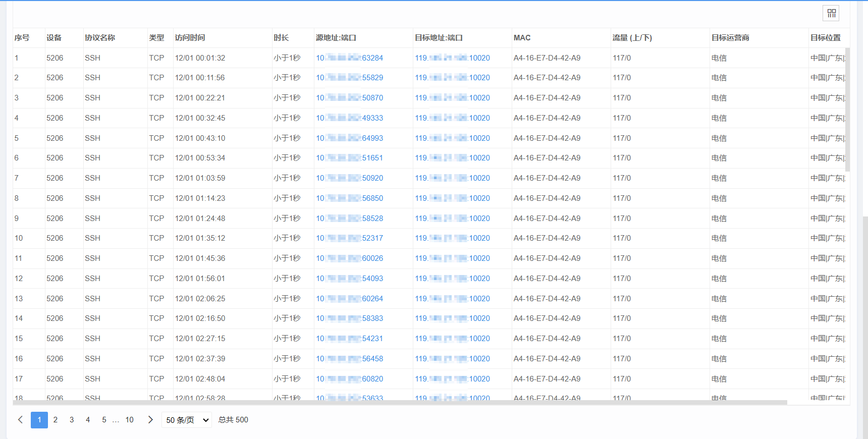Click the MAC address in row 9
Screen dimensions: 868x439
tap(547, 218)
